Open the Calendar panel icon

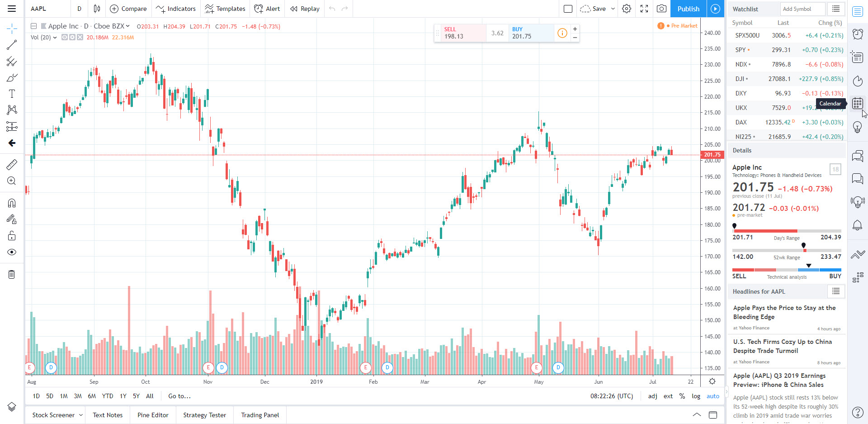[x=858, y=104]
